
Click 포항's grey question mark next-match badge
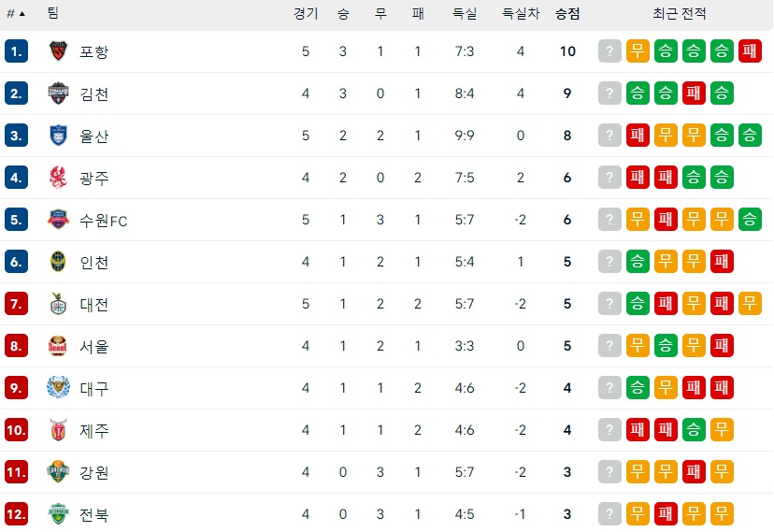[x=609, y=51]
